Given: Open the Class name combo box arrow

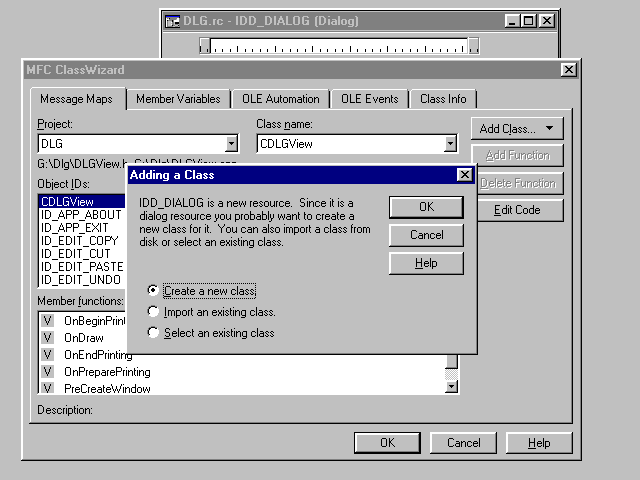Looking at the screenshot, I should (450, 144).
